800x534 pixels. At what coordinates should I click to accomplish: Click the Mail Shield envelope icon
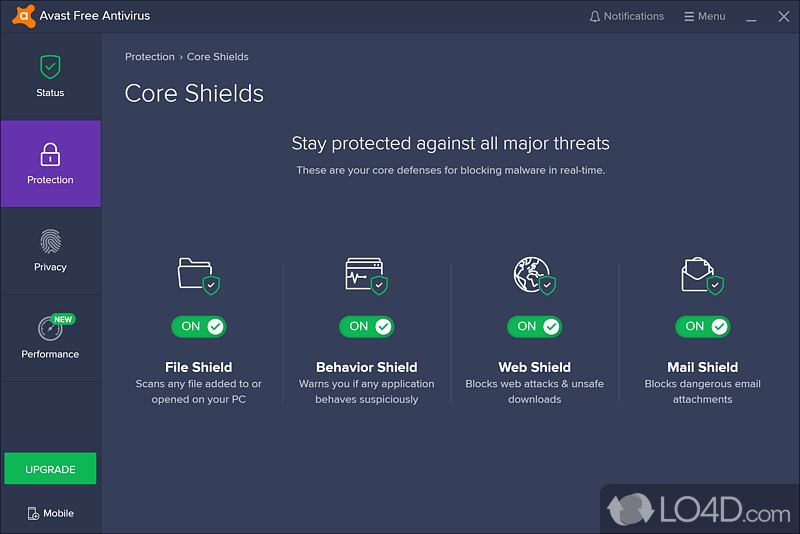(700, 273)
